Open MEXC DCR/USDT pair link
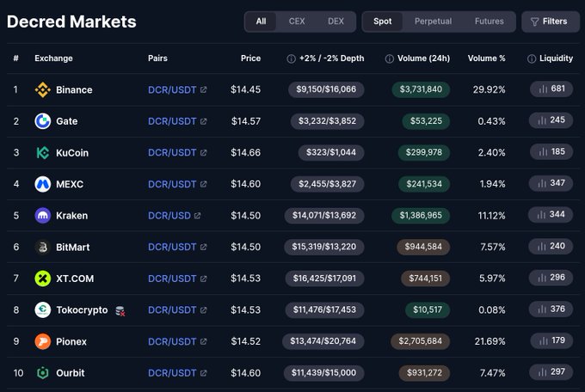Viewport: 585px width, 392px height. click(x=172, y=184)
